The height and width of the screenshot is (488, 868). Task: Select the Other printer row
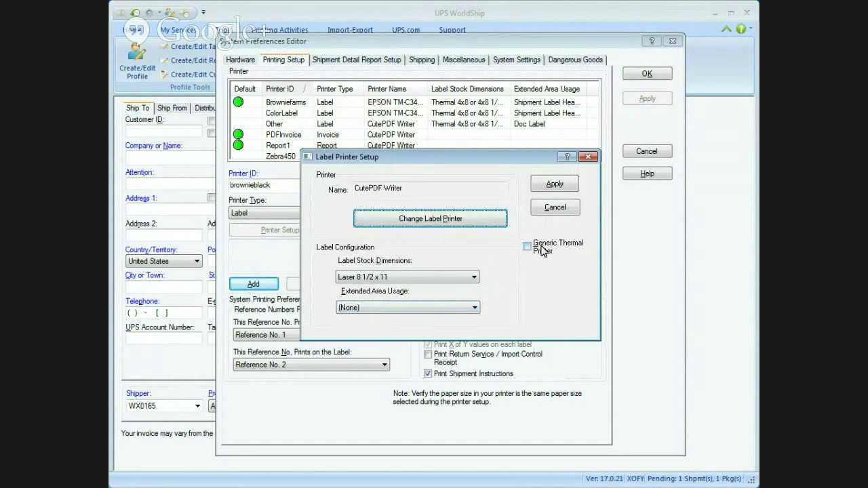pyautogui.click(x=414, y=124)
